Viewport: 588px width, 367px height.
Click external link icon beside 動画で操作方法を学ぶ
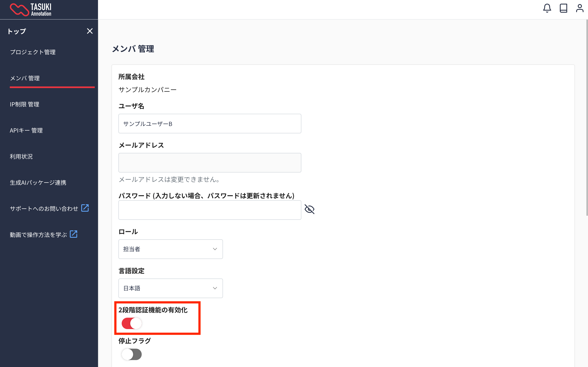pos(73,234)
